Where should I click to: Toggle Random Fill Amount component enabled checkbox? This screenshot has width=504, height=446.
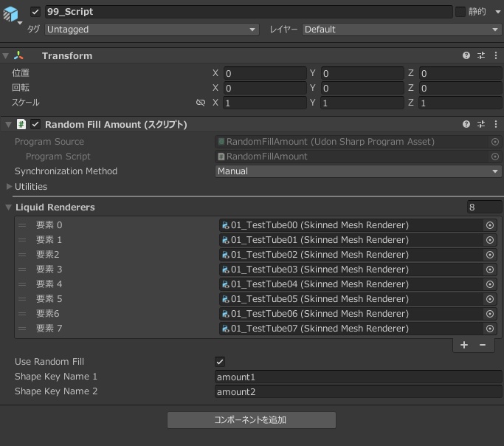click(35, 124)
